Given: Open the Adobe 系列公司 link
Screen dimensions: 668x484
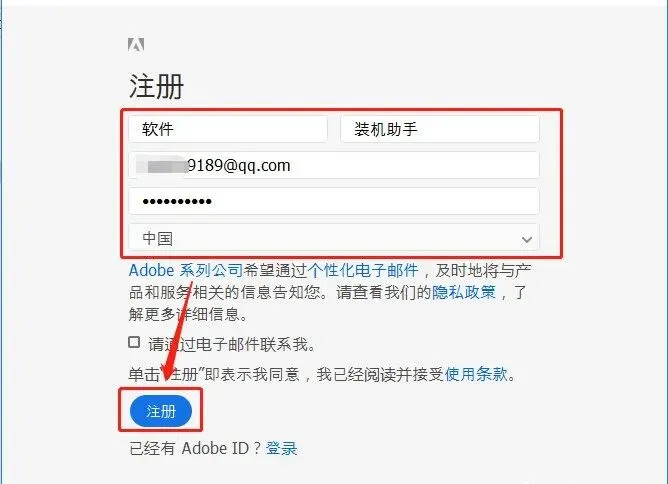Looking at the screenshot, I should coord(186,271).
